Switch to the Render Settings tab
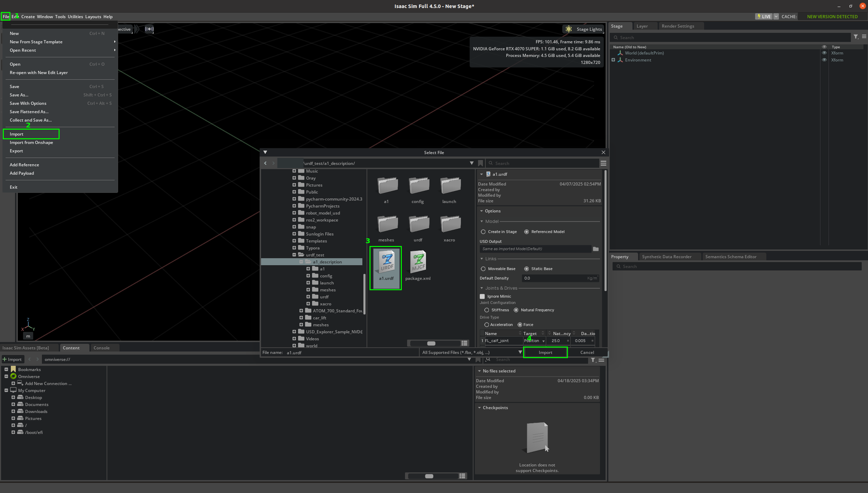The image size is (868, 493). pyautogui.click(x=678, y=26)
